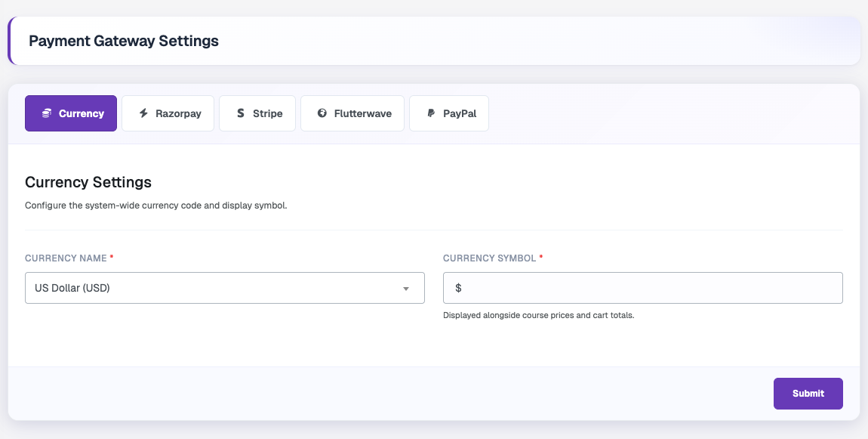Click the 'Configure the system-wide currency' description
This screenshot has height=439, width=868.
(156, 206)
